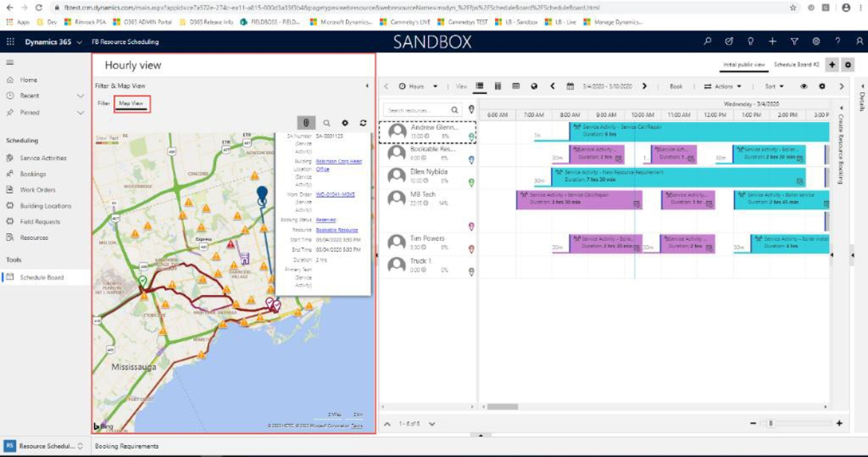This screenshot has height=457, width=868.
Task: Click the red warning marker on map
Action: (231, 244)
